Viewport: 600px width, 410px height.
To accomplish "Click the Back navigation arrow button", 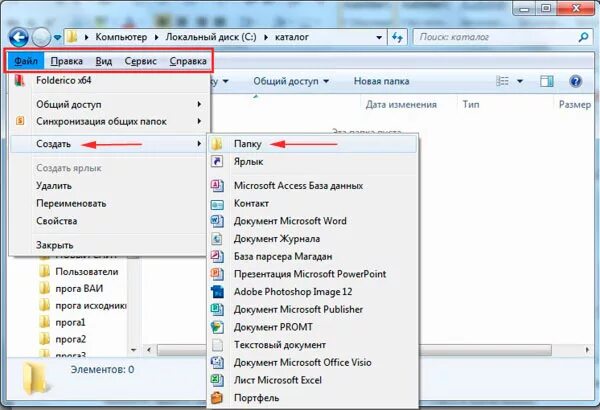I will pyautogui.click(x=18, y=38).
